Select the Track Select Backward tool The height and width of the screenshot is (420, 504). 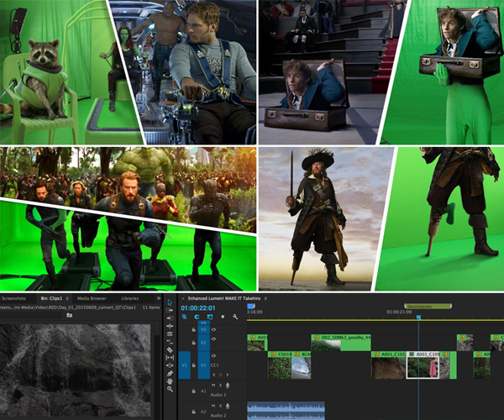click(170, 318)
